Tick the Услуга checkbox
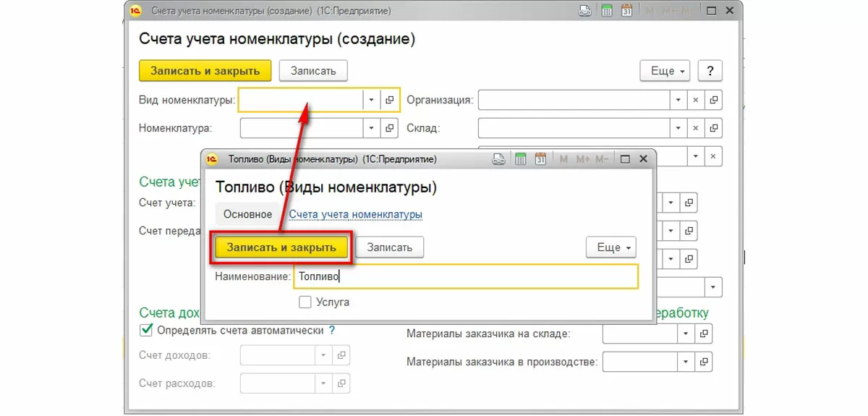This screenshot has height=416, width=868. (x=305, y=302)
